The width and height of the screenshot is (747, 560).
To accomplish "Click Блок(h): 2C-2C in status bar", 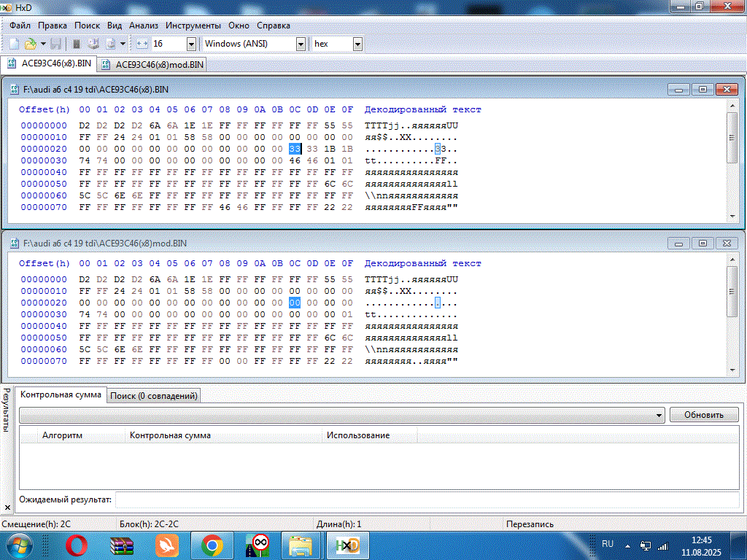I will click(x=149, y=524).
